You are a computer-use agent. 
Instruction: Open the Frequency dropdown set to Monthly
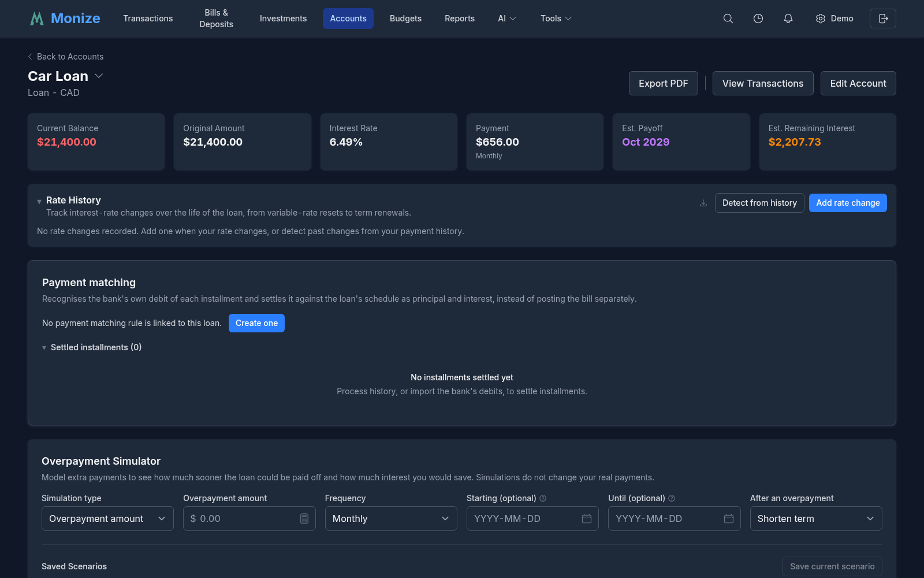(x=391, y=518)
